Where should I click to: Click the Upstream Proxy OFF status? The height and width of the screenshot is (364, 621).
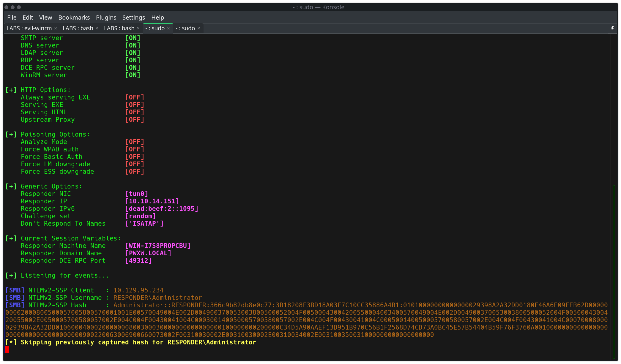tap(135, 120)
